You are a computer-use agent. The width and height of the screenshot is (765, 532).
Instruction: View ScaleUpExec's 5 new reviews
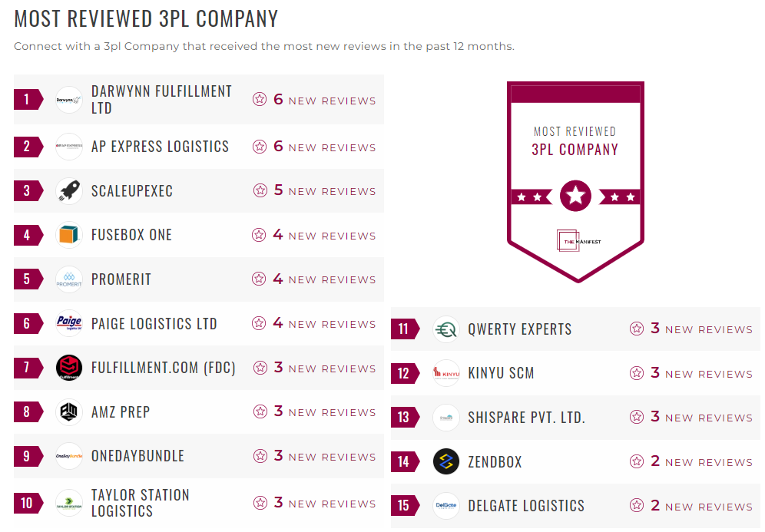324,191
